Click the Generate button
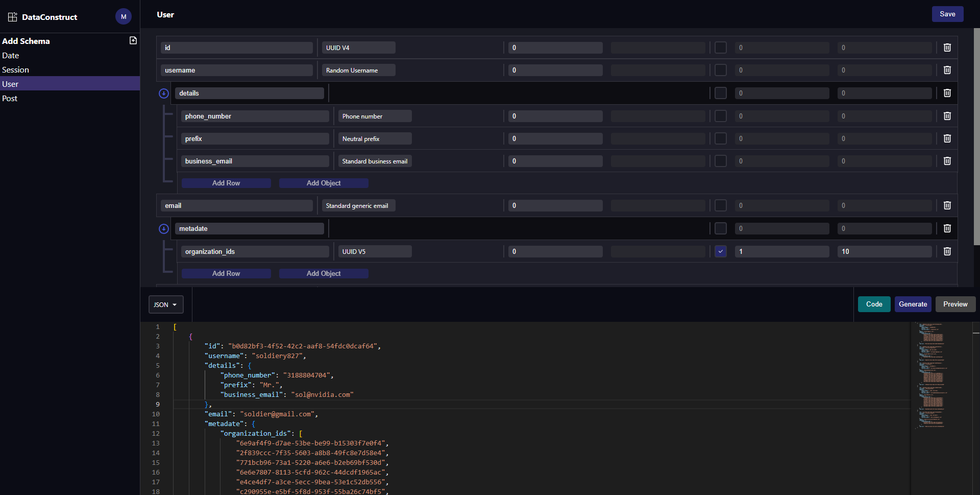 (x=913, y=304)
